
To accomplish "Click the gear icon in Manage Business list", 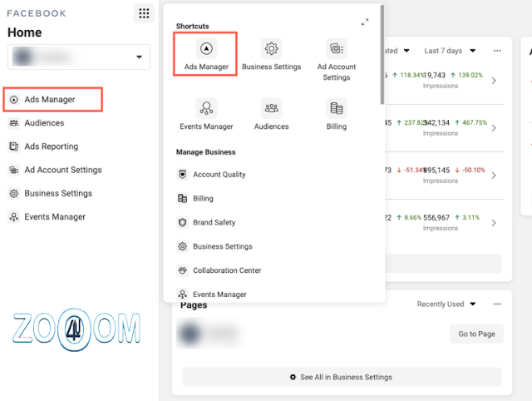I will [x=183, y=246].
